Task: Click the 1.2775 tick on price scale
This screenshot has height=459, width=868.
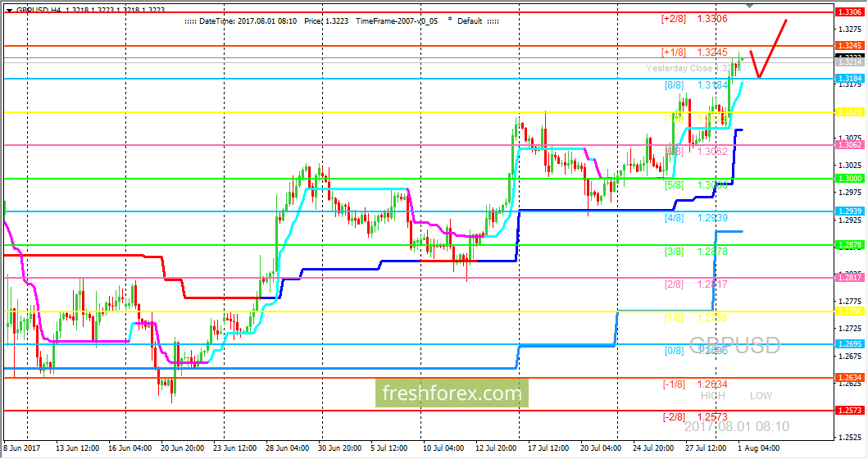Action: point(850,301)
